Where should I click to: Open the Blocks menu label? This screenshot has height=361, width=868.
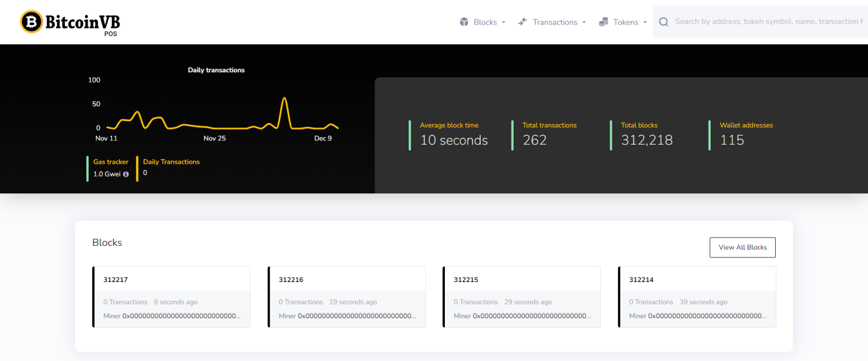click(485, 22)
